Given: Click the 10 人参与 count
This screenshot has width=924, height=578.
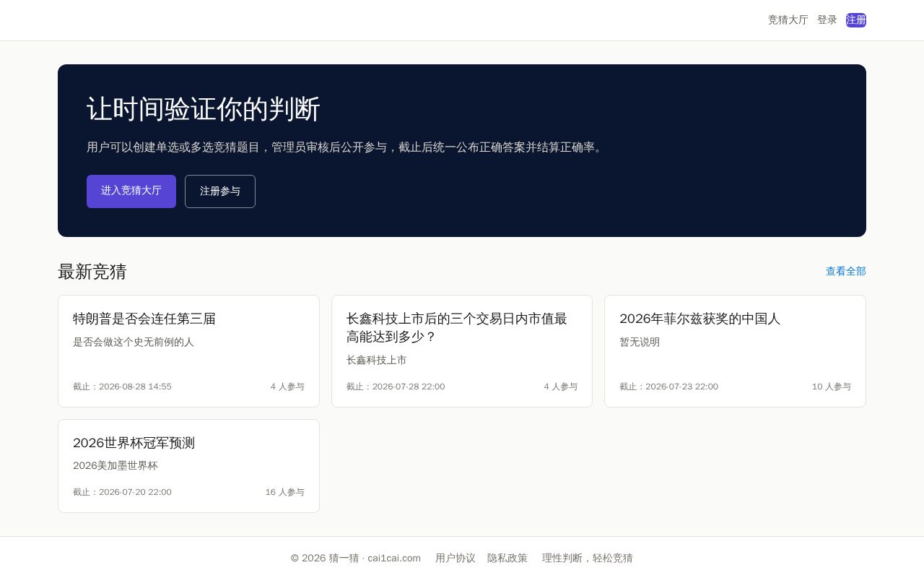Looking at the screenshot, I should [x=832, y=387].
